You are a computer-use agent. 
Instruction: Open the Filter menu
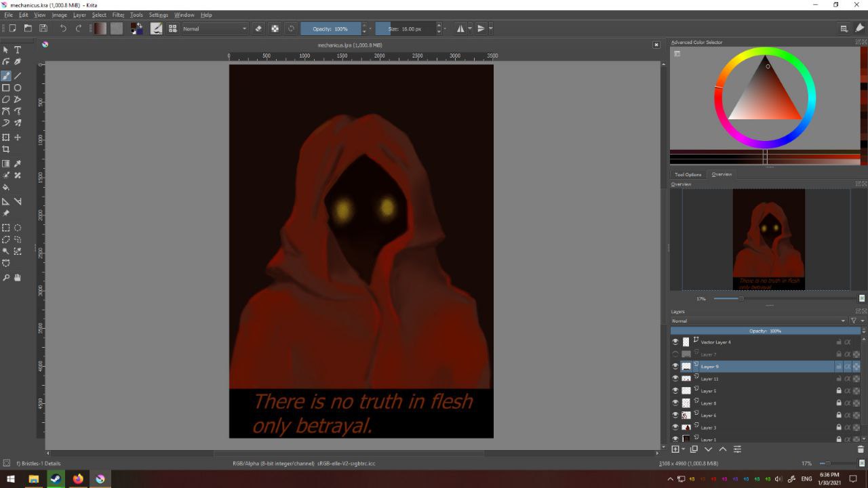point(118,15)
